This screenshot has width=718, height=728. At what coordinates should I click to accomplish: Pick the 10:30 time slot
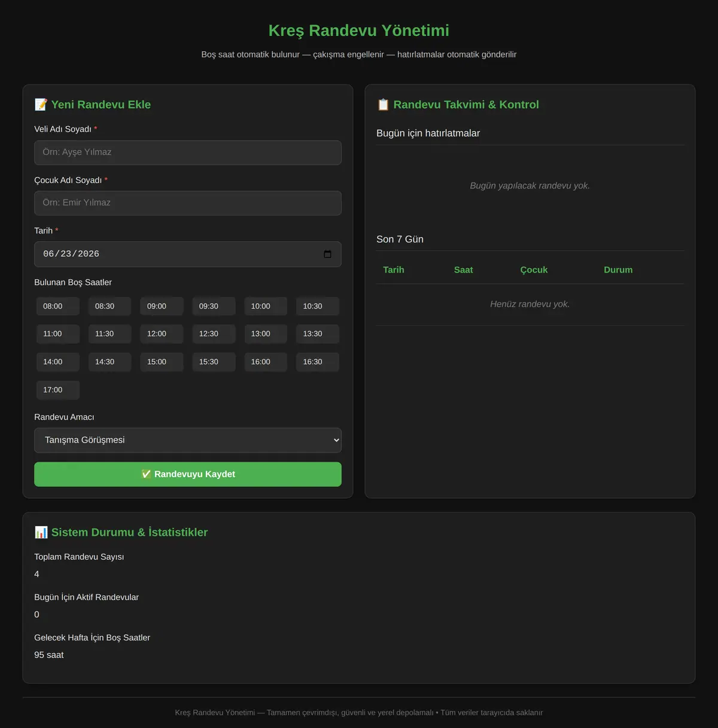click(318, 306)
